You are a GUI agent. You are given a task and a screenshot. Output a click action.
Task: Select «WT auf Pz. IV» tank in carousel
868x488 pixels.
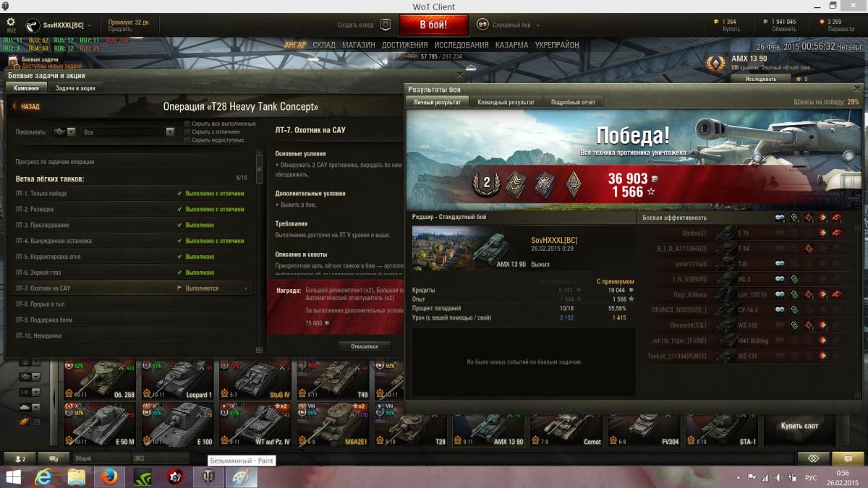pos(255,424)
